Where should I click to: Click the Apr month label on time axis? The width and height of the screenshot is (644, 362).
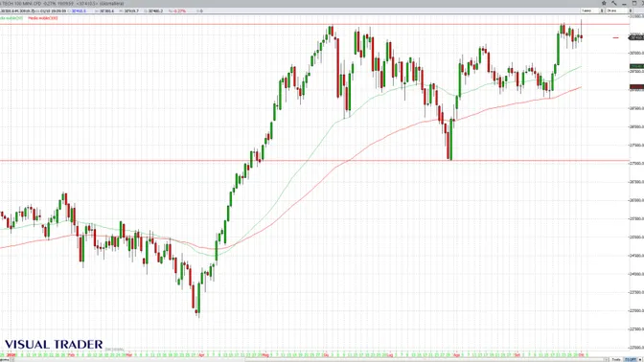201,354
